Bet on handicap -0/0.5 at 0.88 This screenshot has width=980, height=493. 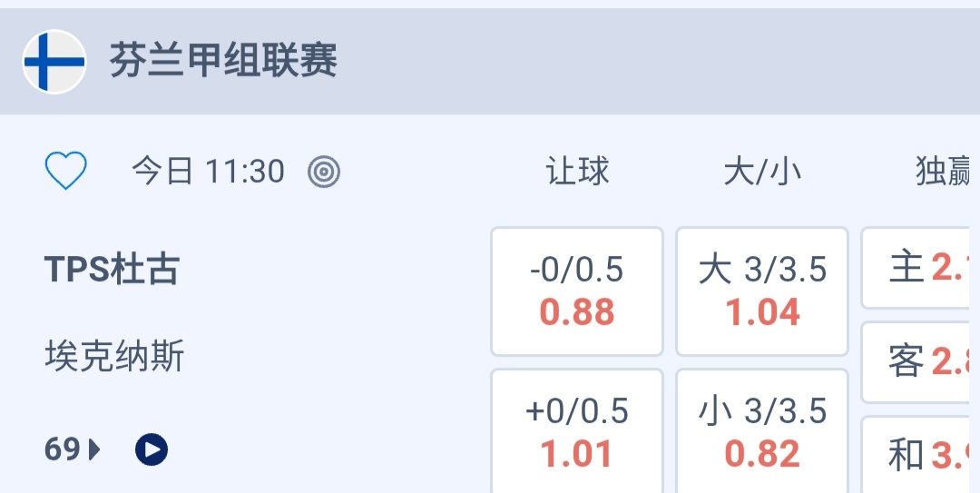[577, 291]
